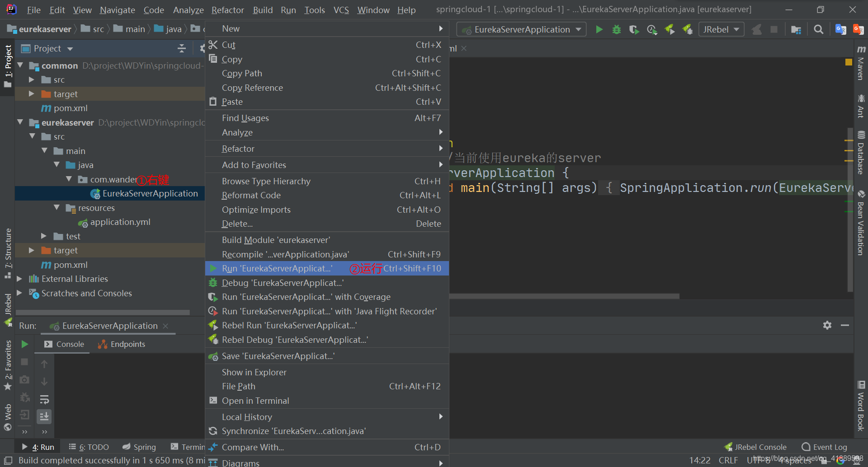Click Rebel Debug rocket icon in toolbar
The width and height of the screenshot is (868, 467).
687,29
